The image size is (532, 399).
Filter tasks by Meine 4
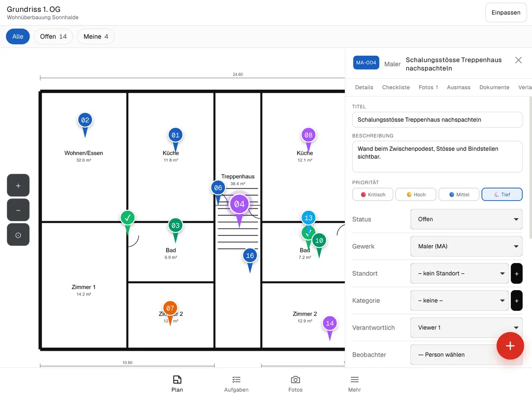click(96, 36)
